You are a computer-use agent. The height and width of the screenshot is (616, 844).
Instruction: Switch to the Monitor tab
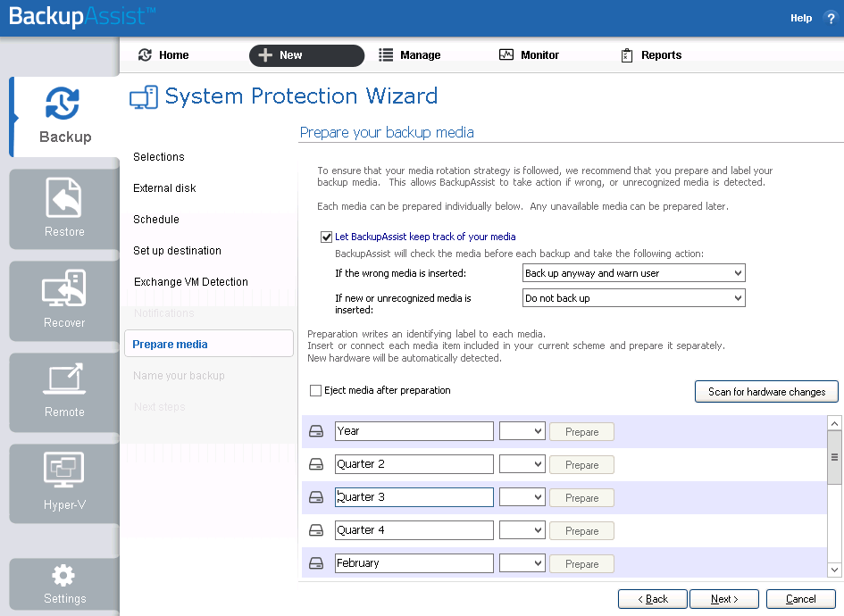point(529,54)
